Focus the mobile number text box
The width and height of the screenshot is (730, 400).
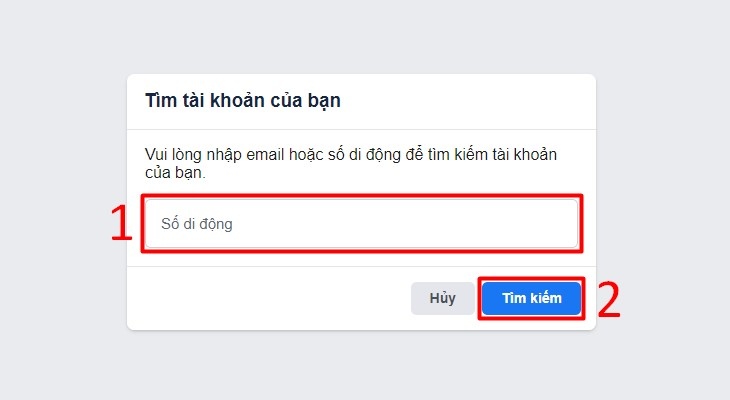(x=362, y=224)
